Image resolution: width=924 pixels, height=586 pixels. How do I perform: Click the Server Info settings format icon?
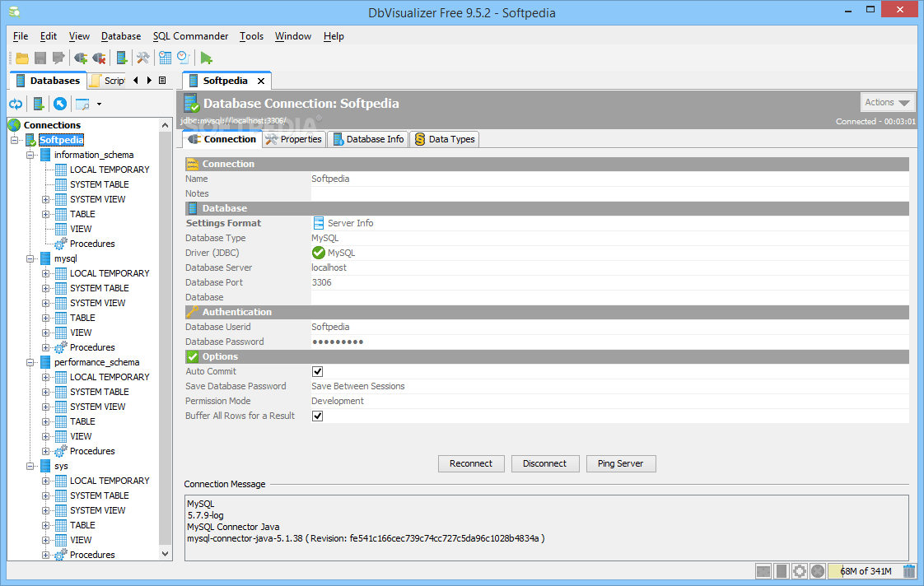click(319, 223)
